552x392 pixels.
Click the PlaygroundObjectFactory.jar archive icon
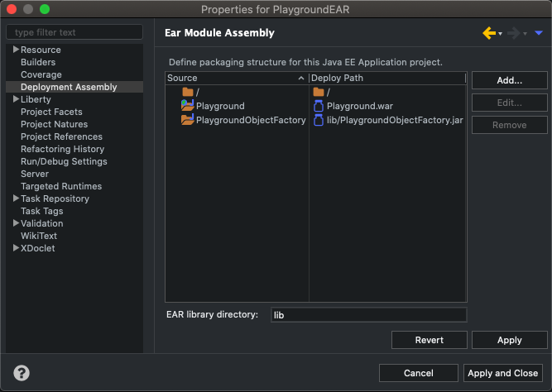pos(319,120)
